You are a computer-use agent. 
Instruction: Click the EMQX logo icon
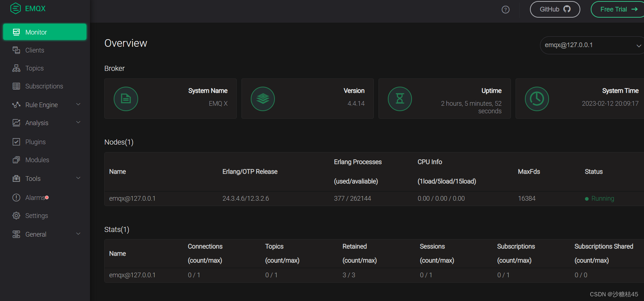[15, 8]
